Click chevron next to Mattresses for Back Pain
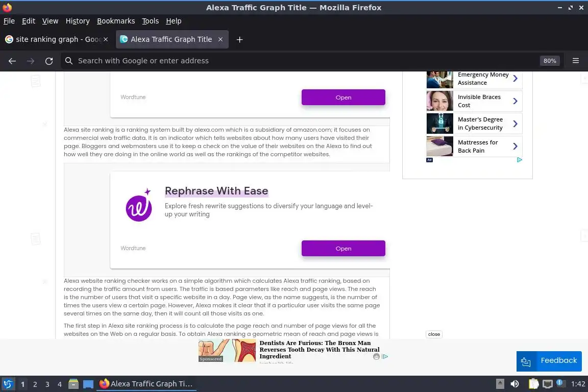The image size is (588, 392). (x=515, y=146)
